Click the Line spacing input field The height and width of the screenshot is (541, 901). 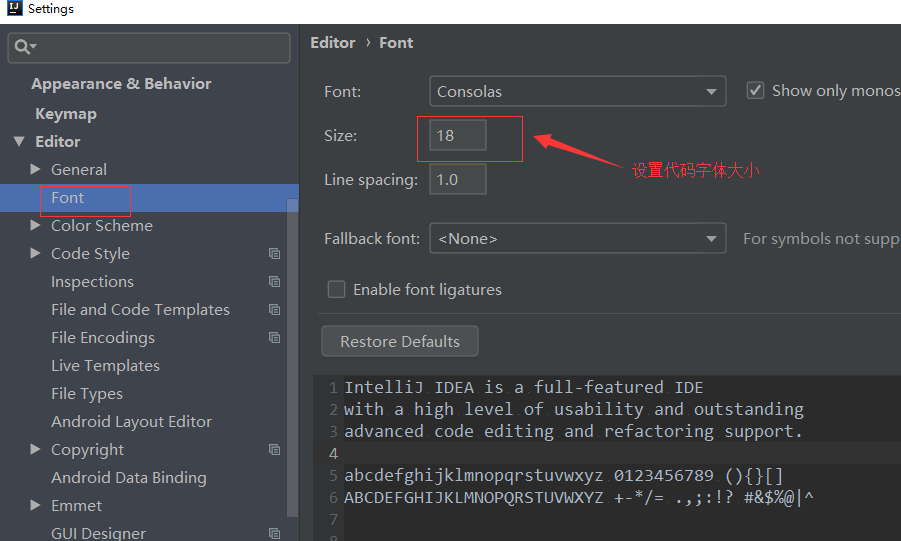click(458, 180)
